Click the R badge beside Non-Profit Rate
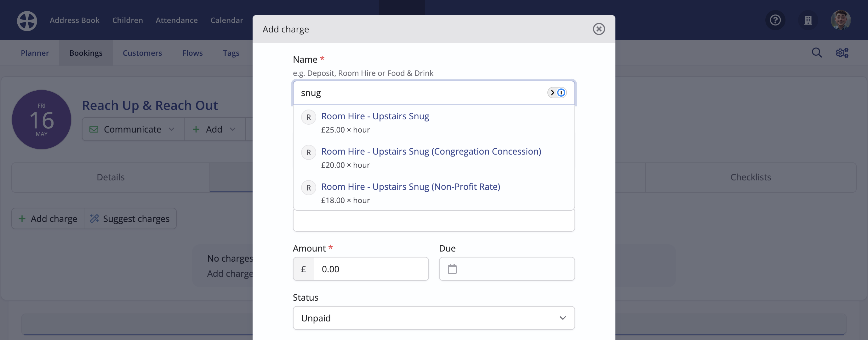Screen dimensions: 868x340 tap(308, 188)
